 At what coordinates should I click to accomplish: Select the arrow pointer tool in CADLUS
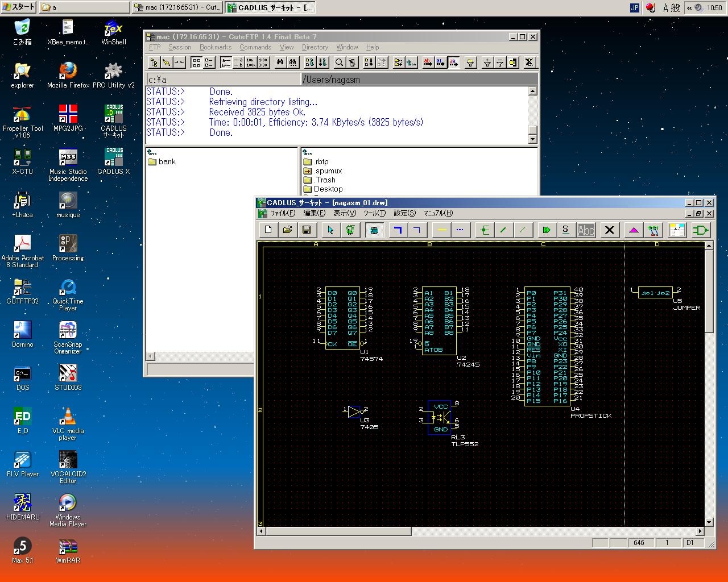[x=330, y=230]
